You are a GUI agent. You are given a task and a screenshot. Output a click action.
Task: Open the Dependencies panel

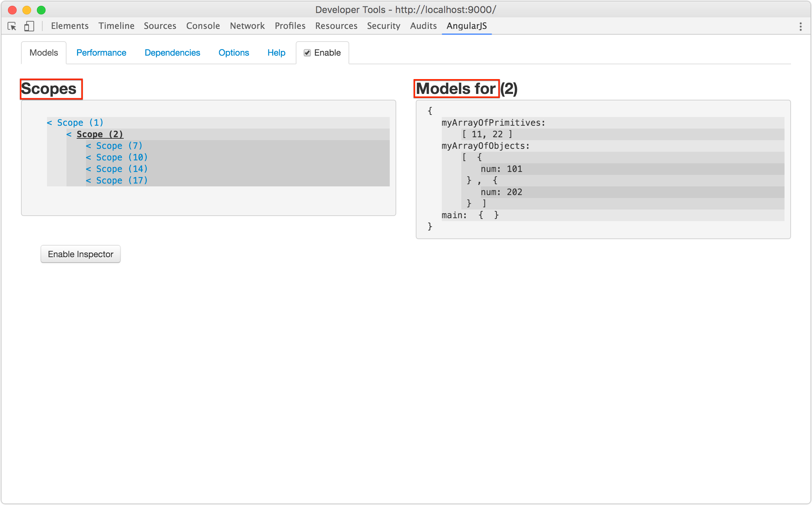(172, 52)
